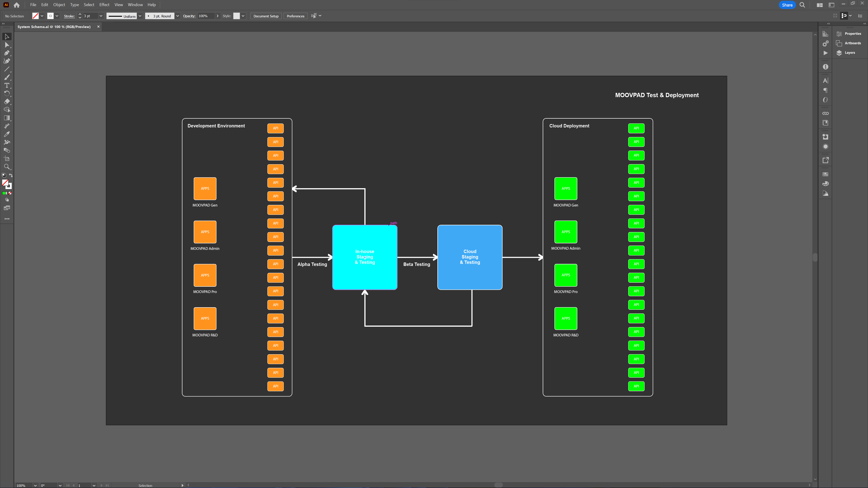Click the Stroke label link
The width and height of the screenshot is (868, 488).
[x=69, y=16]
